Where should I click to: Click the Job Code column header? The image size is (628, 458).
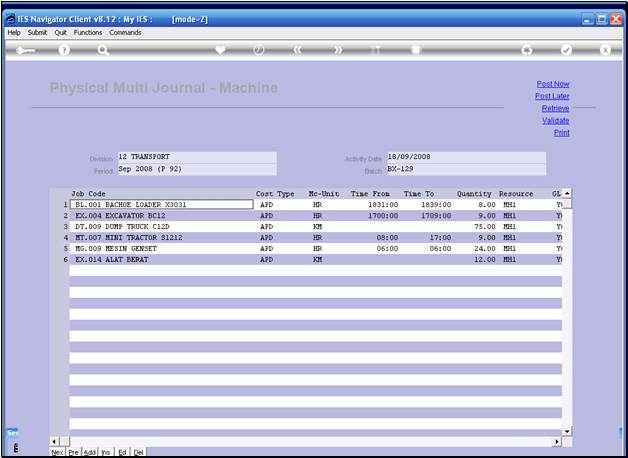[89, 194]
